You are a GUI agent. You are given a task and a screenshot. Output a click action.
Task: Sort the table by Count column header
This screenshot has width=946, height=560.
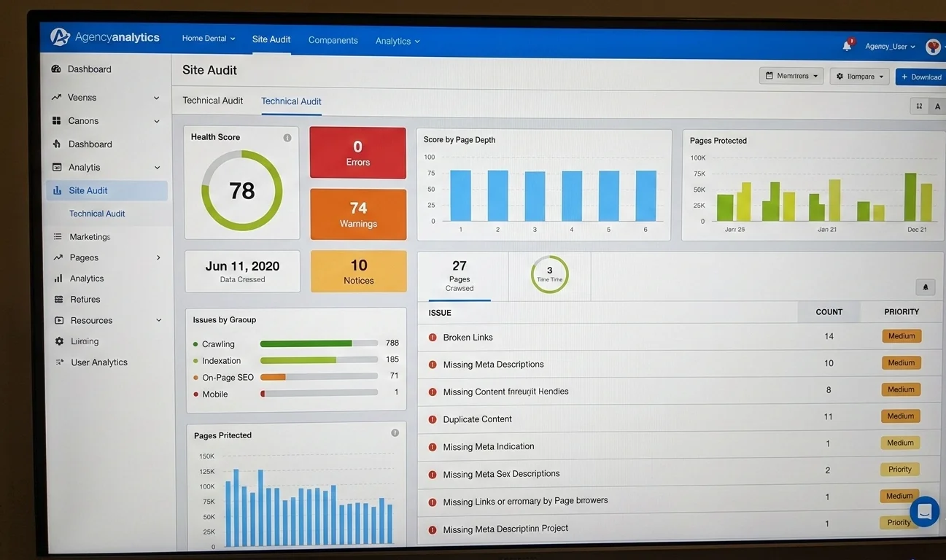[x=829, y=312]
